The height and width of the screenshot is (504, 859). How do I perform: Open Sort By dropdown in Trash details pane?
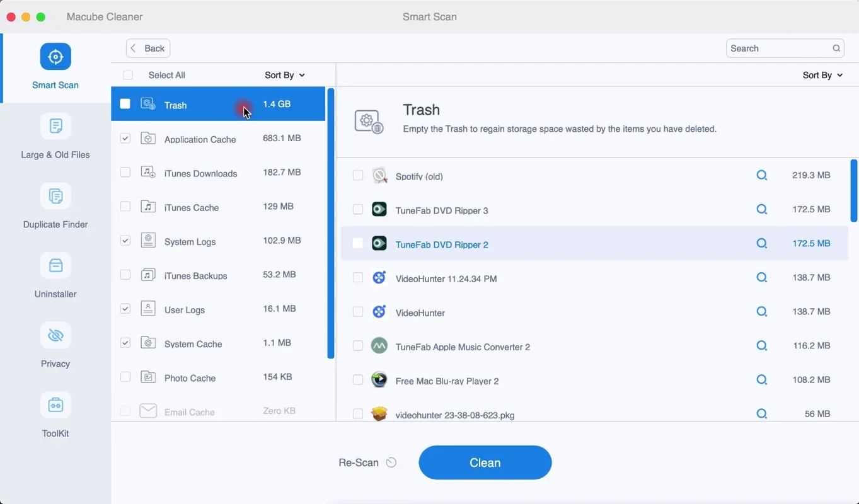click(x=822, y=75)
